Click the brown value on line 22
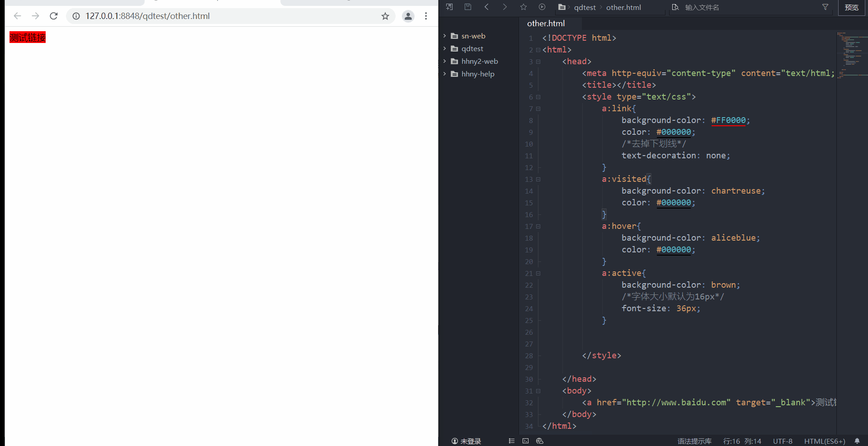Image resolution: width=868 pixels, height=446 pixels. [723, 285]
